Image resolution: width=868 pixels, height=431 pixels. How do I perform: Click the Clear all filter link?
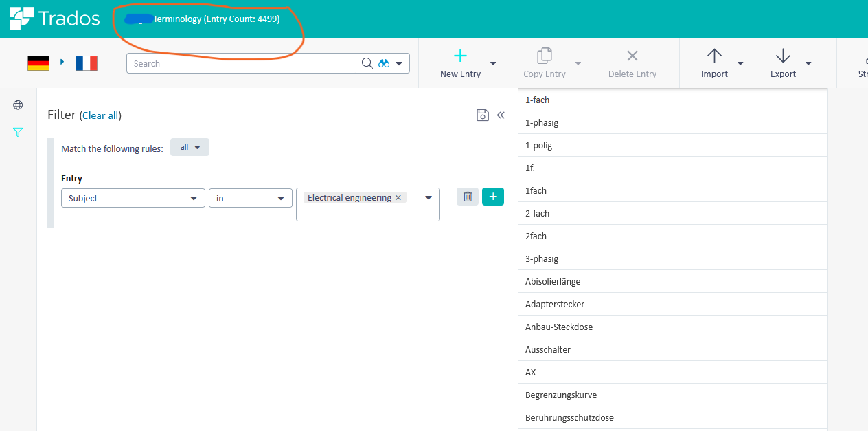[100, 115]
